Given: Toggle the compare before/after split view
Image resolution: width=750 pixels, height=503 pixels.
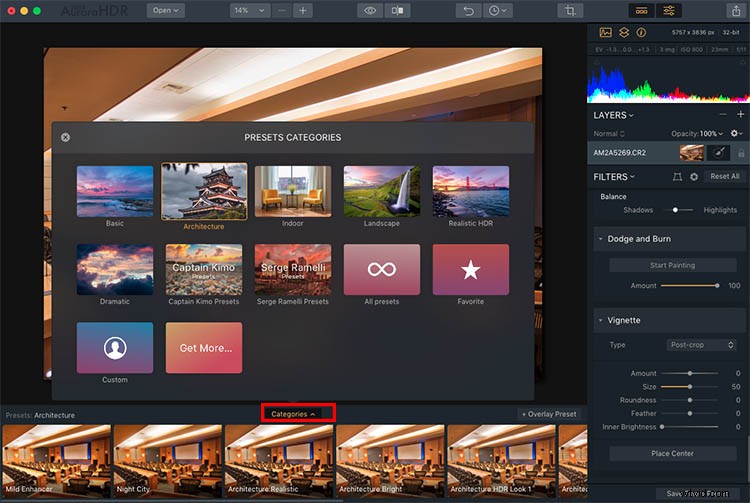Looking at the screenshot, I should [397, 11].
